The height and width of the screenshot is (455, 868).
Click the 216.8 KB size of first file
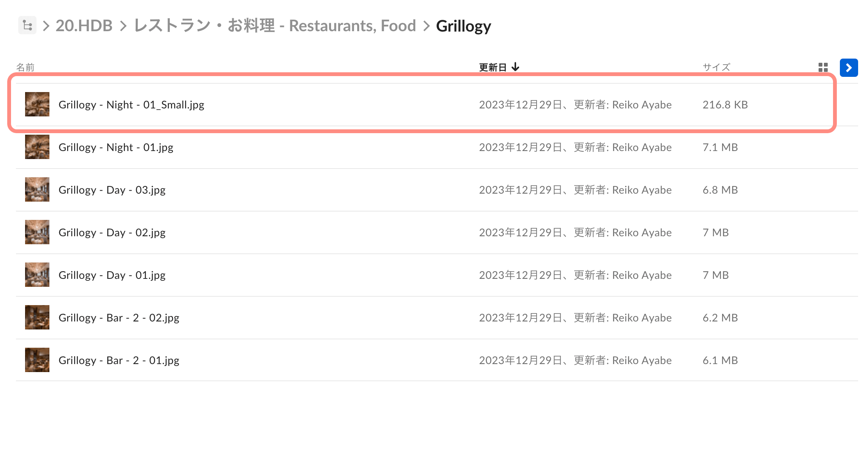[x=725, y=104]
